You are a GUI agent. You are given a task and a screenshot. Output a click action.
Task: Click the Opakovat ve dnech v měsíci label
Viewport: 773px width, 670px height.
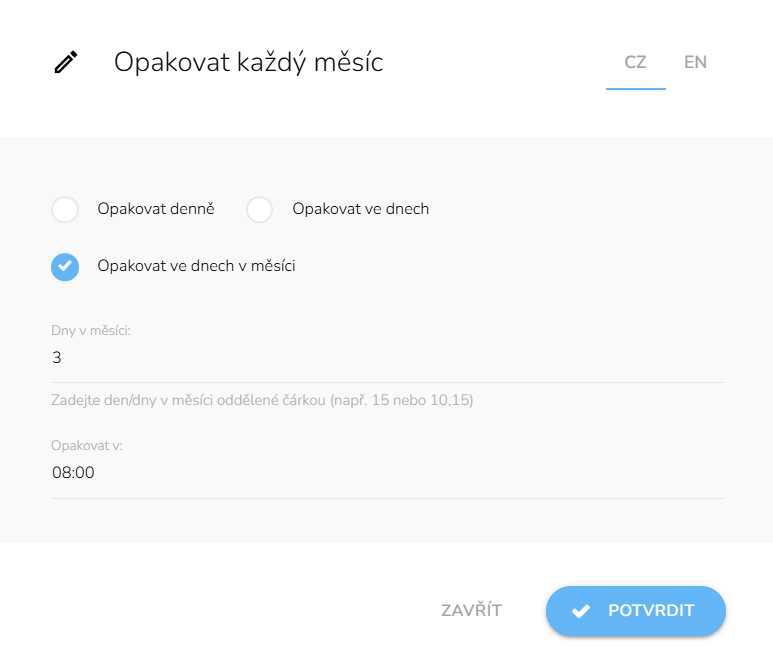(196, 266)
